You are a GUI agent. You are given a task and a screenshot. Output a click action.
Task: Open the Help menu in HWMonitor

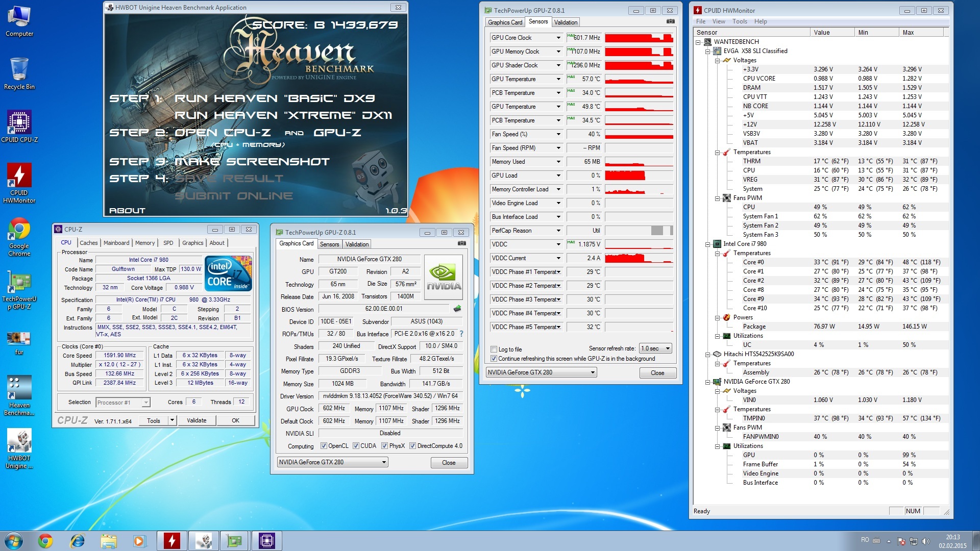point(761,21)
